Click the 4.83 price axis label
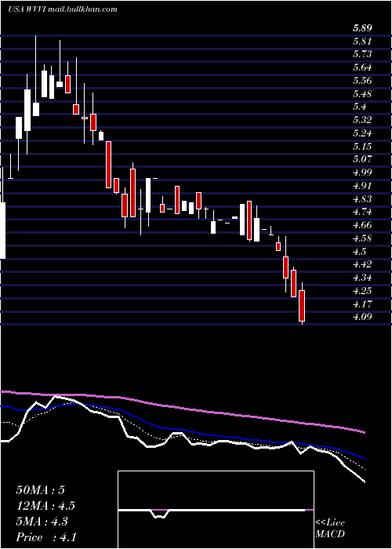 click(x=362, y=199)
